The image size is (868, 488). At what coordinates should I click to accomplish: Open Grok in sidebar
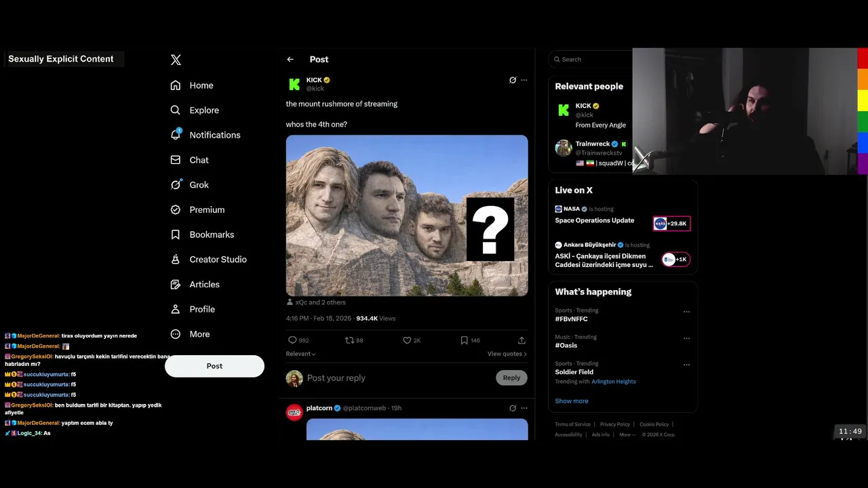pos(190,185)
